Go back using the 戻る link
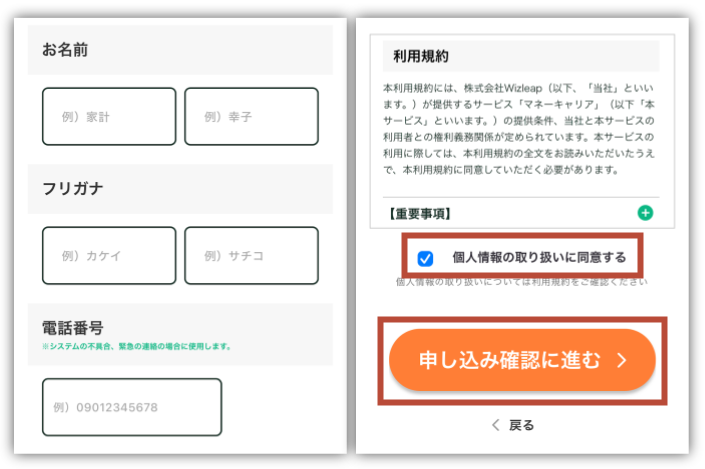 [x=521, y=425]
